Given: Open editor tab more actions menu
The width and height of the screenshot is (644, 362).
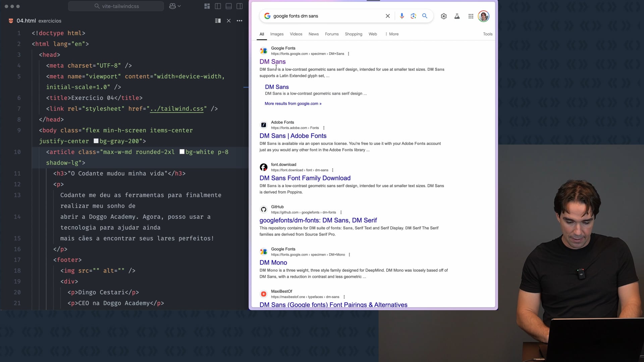Looking at the screenshot, I should (239, 21).
